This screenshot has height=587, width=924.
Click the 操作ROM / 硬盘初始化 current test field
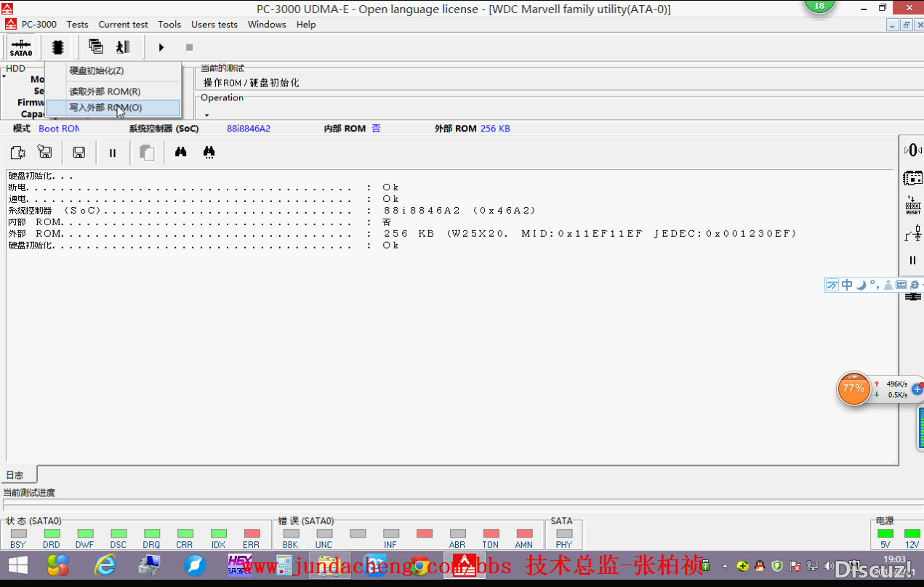point(252,83)
